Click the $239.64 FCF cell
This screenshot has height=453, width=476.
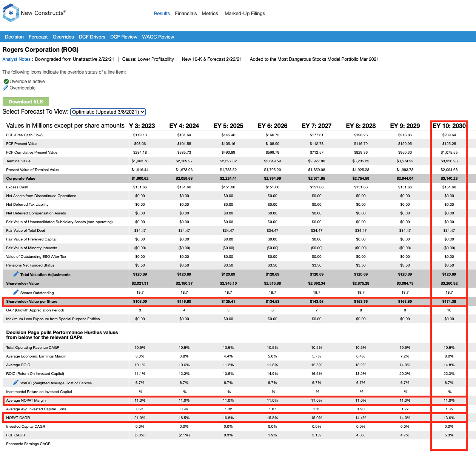[x=449, y=135]
